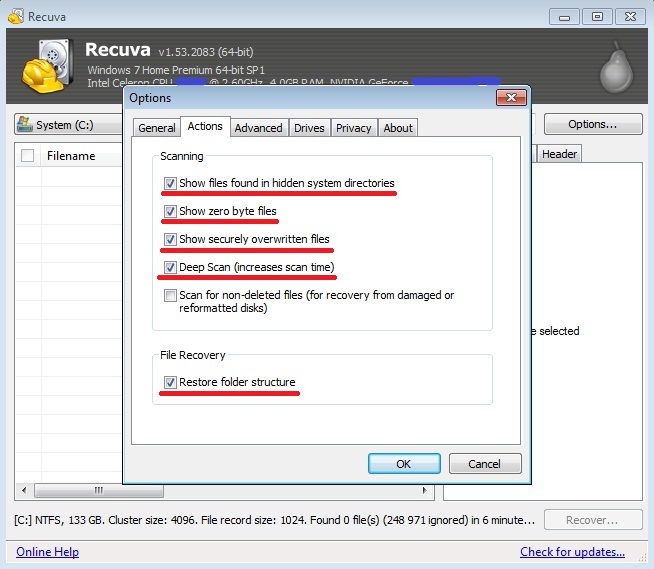Maximize the Recuva window
The height and width of the screenshot is (569, 654).
tap(597, 17)
